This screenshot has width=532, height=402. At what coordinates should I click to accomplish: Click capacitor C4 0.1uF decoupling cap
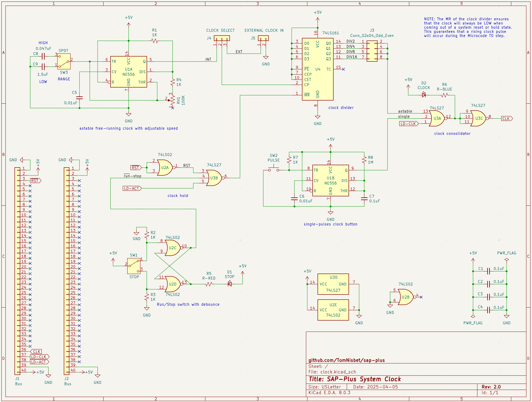click(488, 310)
